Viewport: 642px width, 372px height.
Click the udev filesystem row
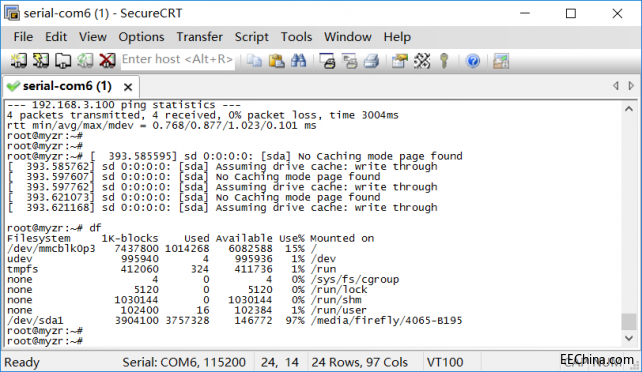[172, 259]
